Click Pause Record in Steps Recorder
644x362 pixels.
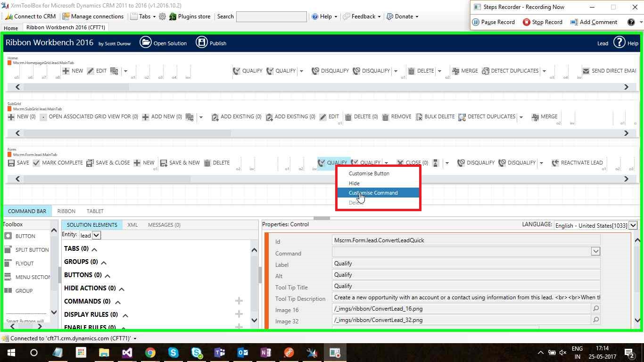point(494,22)
